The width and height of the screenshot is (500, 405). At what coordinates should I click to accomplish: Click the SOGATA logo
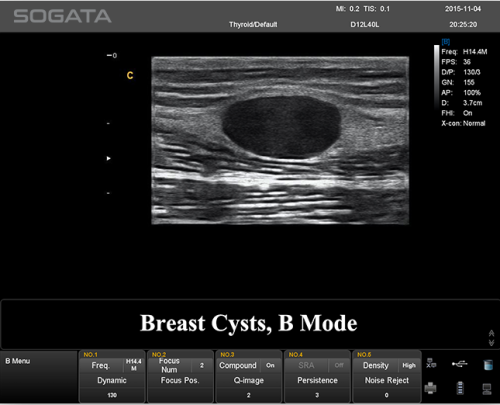[62, 16]
